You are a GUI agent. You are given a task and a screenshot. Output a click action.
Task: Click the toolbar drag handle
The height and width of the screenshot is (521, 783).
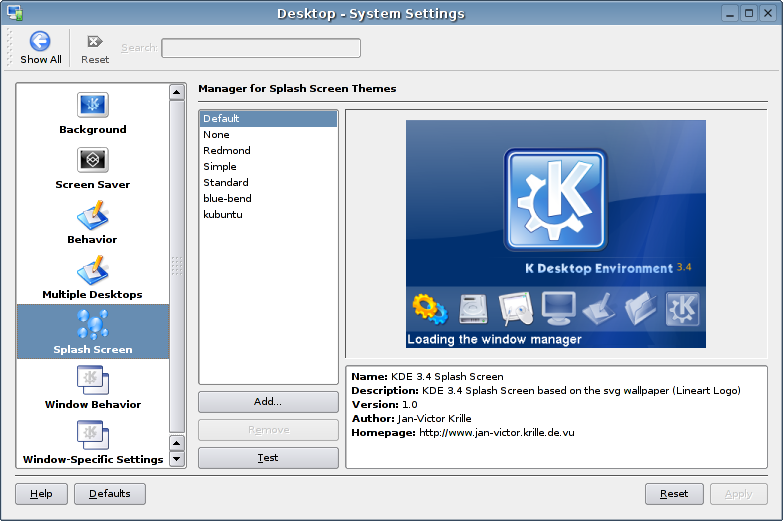(8, 47)
